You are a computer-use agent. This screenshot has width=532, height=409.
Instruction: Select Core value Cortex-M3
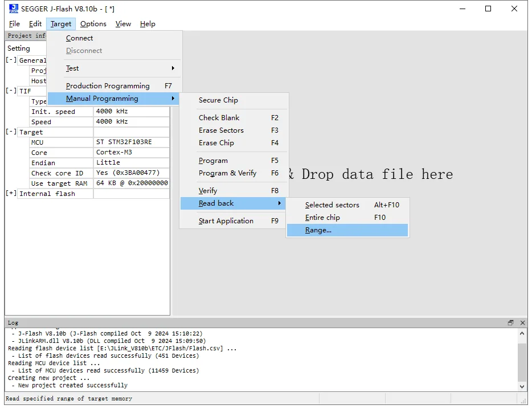(132, 153)
